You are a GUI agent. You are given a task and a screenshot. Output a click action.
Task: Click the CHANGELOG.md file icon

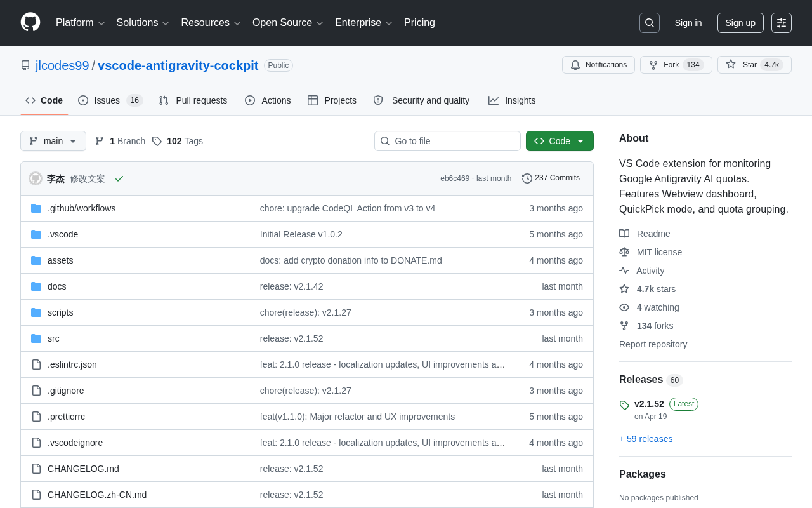(x=36, y=469)
